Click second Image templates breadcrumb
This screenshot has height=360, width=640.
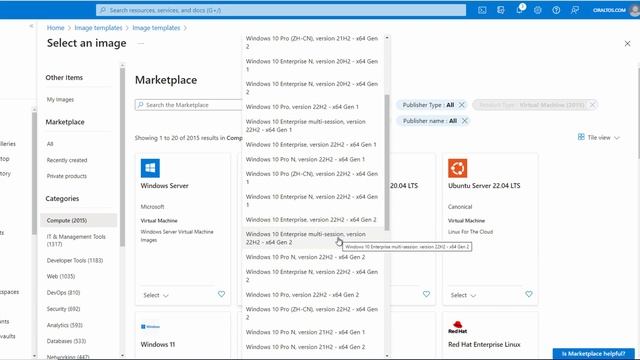[x=156, y=28]
